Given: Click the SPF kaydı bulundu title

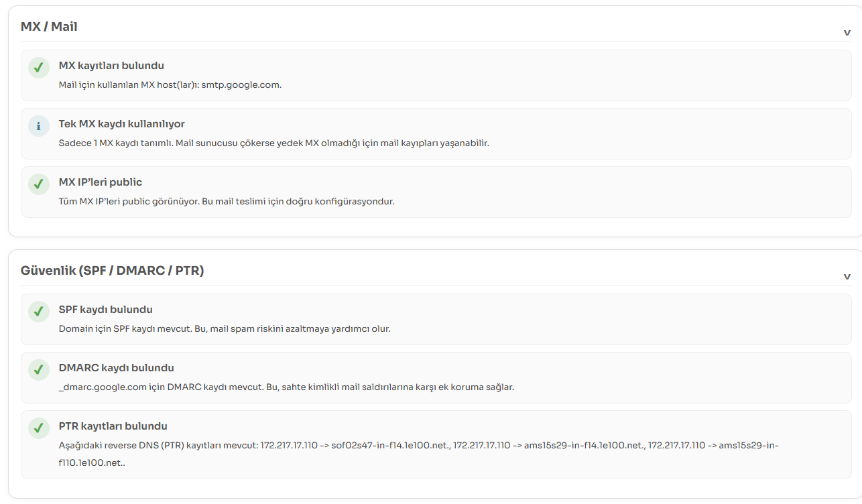Looking at the screenshot, I should (x=106, y=310).
